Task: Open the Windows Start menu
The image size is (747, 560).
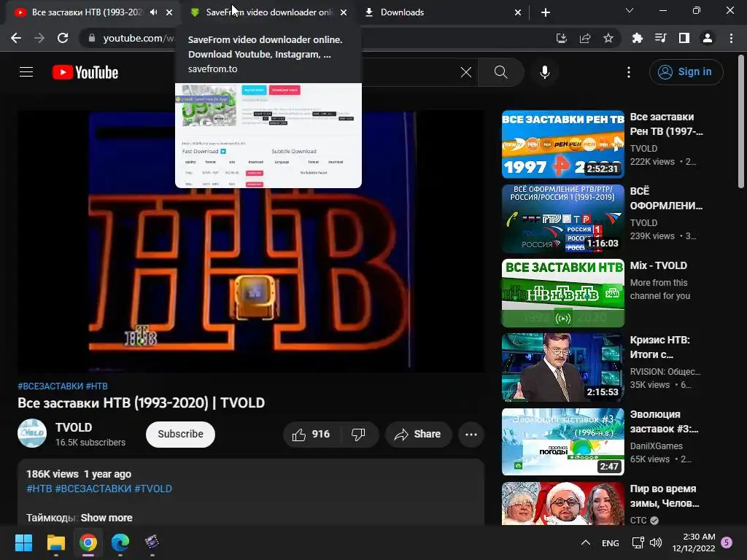Action: 23,542
